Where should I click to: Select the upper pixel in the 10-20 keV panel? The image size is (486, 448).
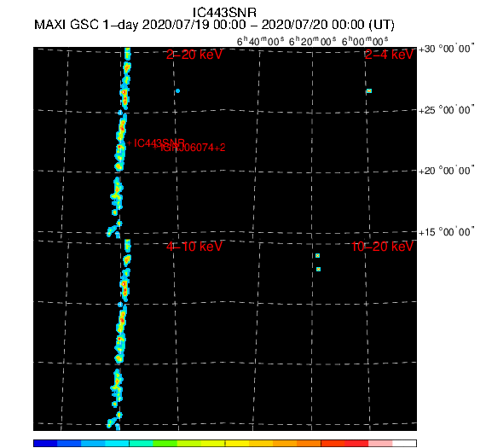pyautogui.click(x=317, y=256)
